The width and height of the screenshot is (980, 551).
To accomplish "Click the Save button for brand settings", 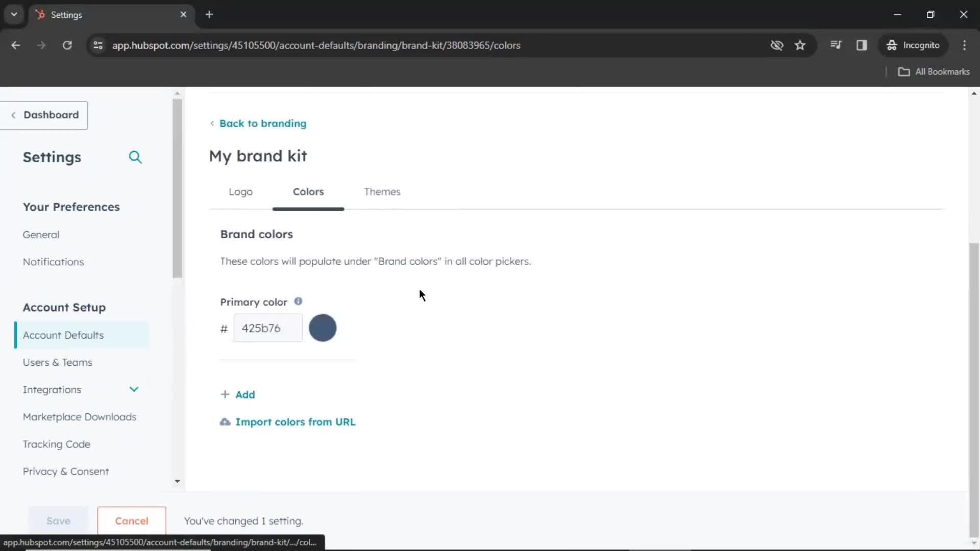I will click(58, 521).
